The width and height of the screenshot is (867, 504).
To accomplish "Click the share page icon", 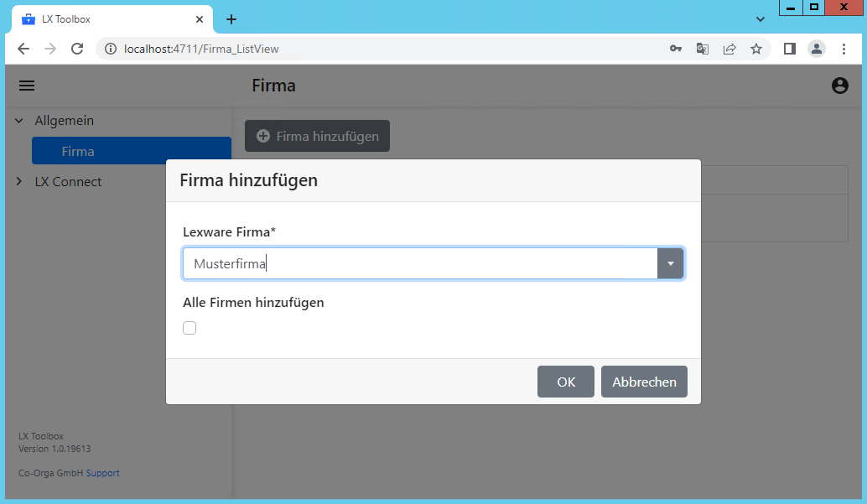I will pos(729,49).
